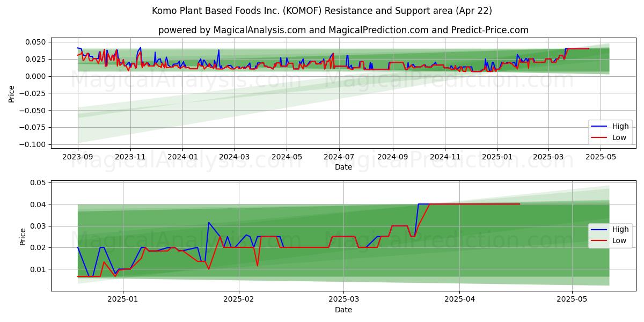Click the '-0.075' y-axis label
This screenshot has width=644, height=322.
[34, 127]
